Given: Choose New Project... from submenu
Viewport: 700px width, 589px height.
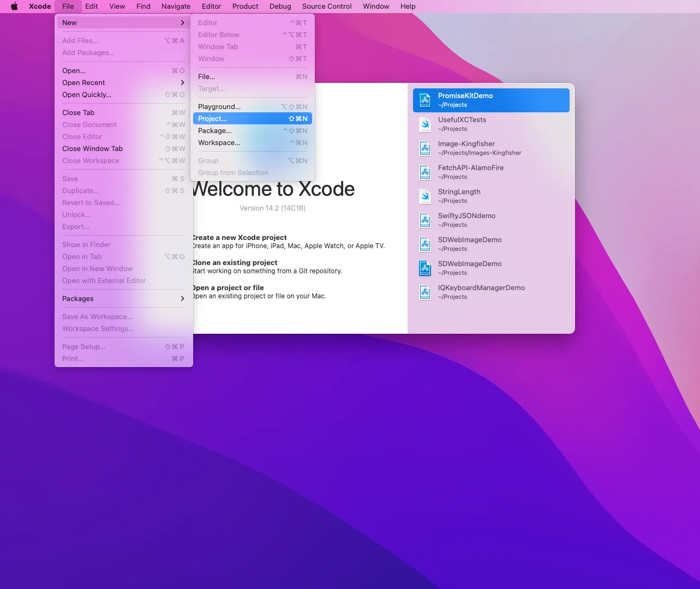Looking at the screenshot, I should [253, 119].
